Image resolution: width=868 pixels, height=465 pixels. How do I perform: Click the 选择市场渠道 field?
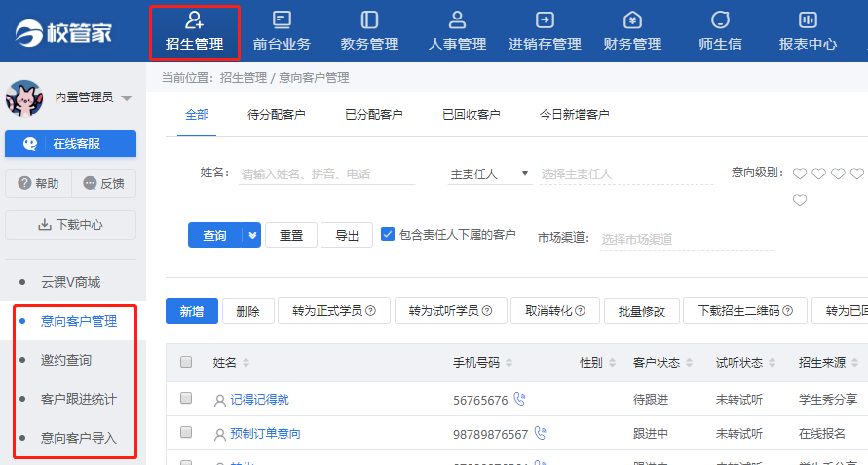pyautogui.click(x=687, y=239)
